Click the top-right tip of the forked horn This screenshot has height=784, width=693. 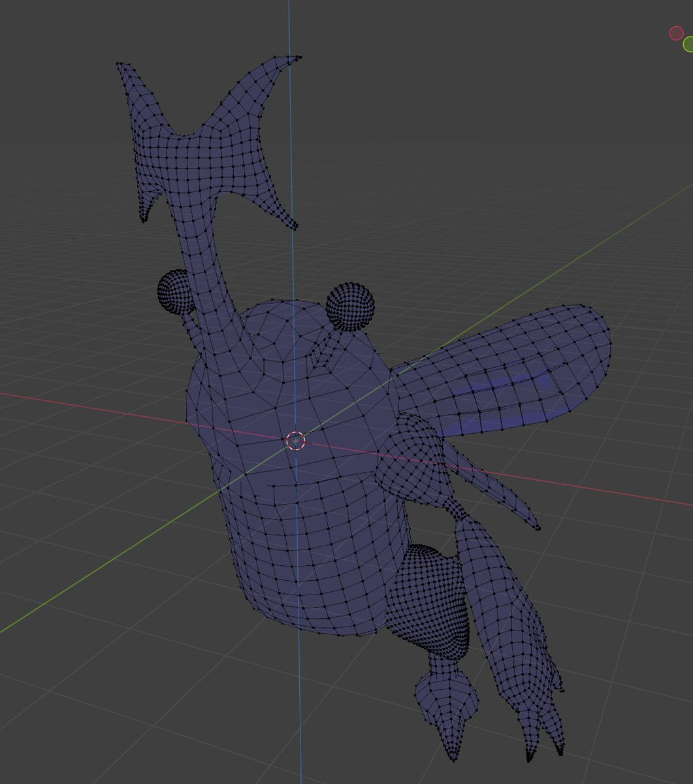click(298, 57)
